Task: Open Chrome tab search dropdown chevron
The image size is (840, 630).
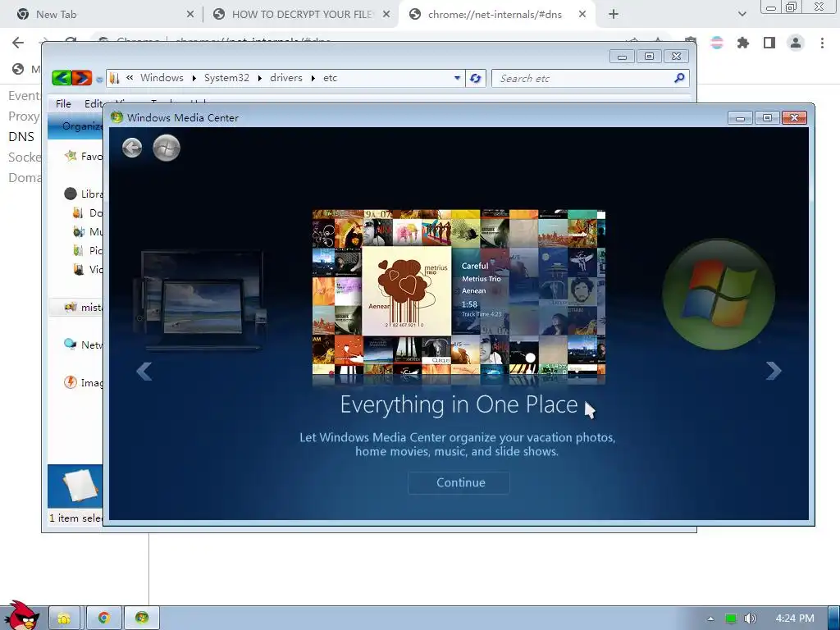Action: point(742,15)
